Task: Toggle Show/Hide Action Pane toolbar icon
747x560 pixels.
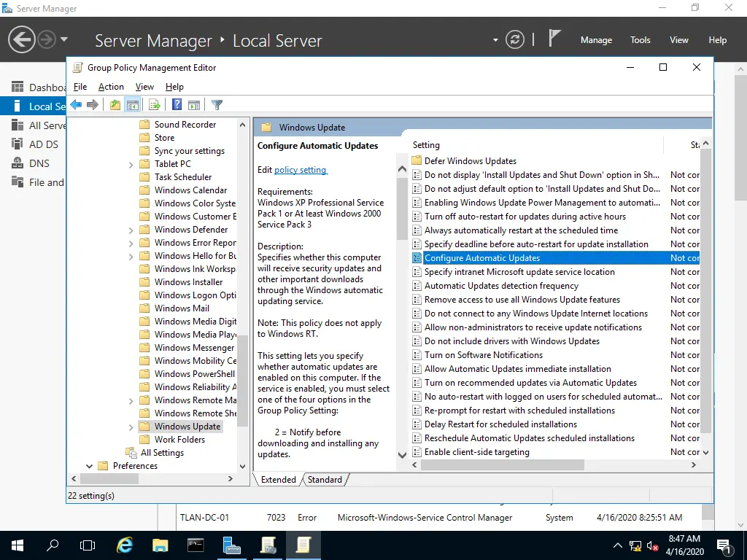Action: click(x=194, y=105)
